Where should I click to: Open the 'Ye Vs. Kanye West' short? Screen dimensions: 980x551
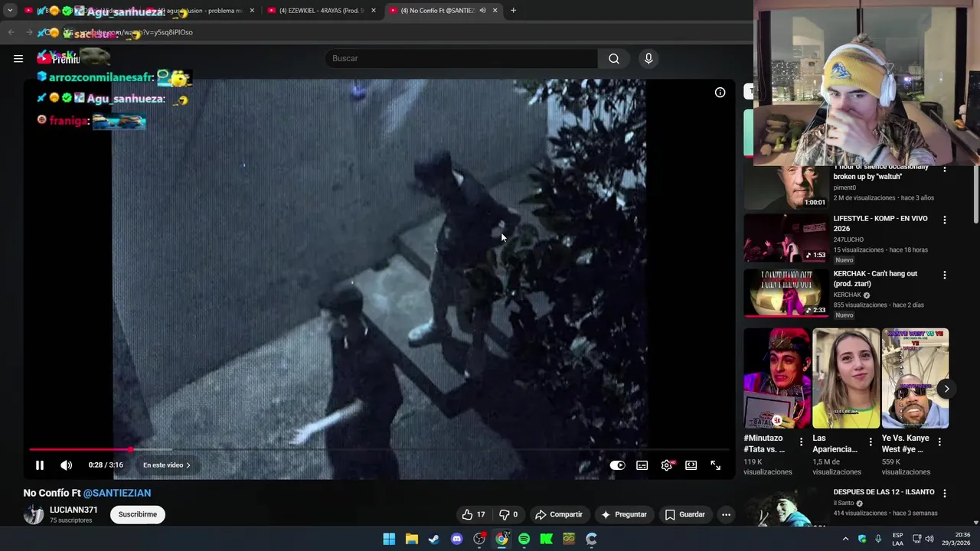tap(915, 378)
